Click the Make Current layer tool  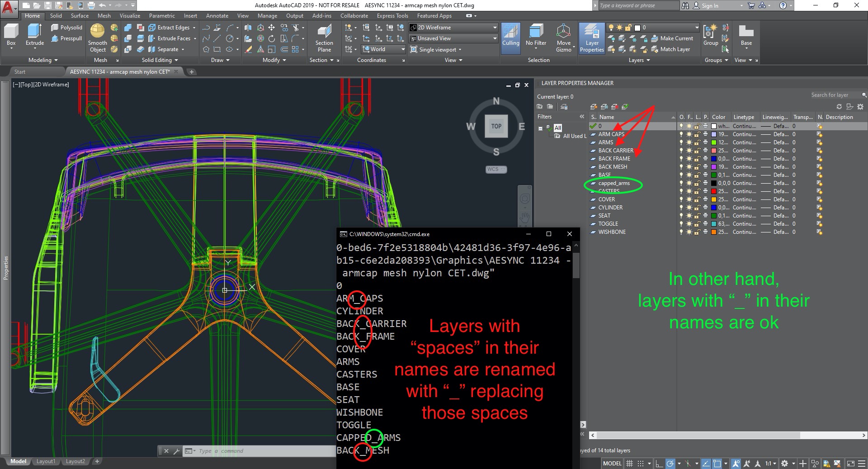coord(672,38)
